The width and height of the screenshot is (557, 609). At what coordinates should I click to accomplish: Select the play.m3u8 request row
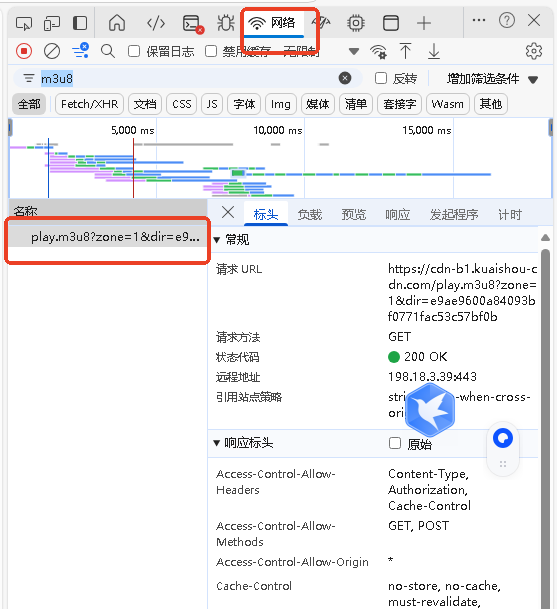point(107,237)
